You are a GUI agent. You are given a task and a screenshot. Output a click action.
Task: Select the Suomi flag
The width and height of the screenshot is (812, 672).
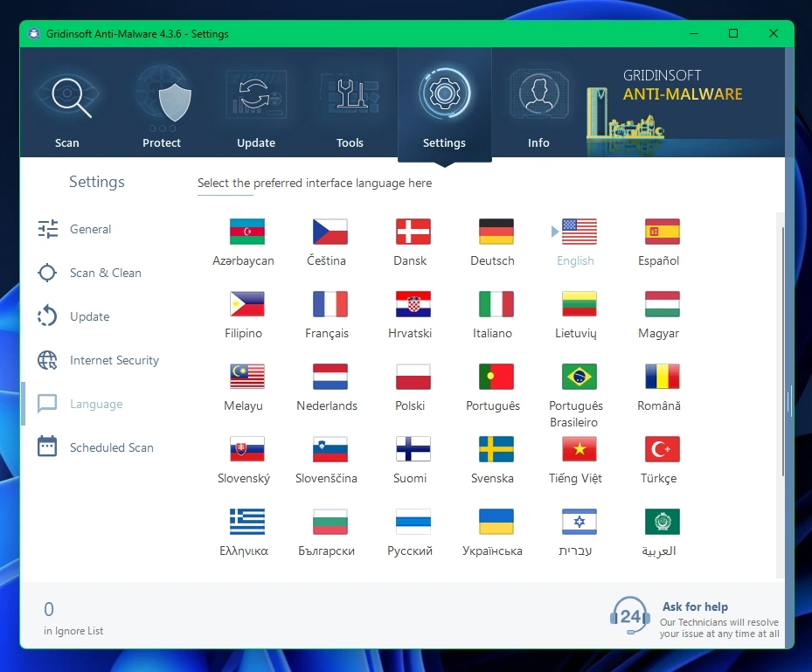413,449
